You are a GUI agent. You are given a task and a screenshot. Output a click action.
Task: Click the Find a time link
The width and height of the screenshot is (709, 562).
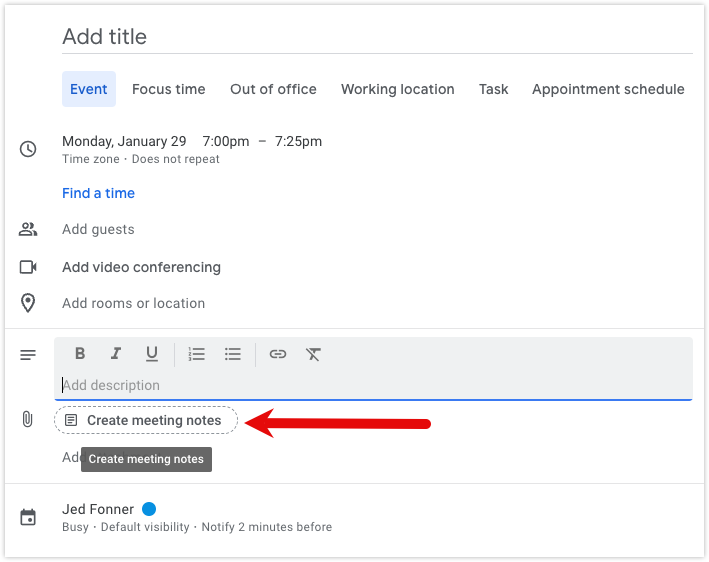click(98, 193)
